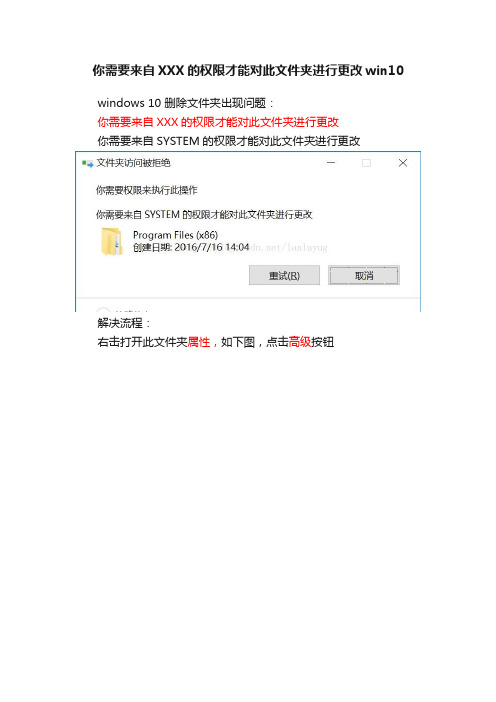Click the 重试(R) retry button
Screen dimensions: 496x702
pyautogui.click(x=284, y=275)
